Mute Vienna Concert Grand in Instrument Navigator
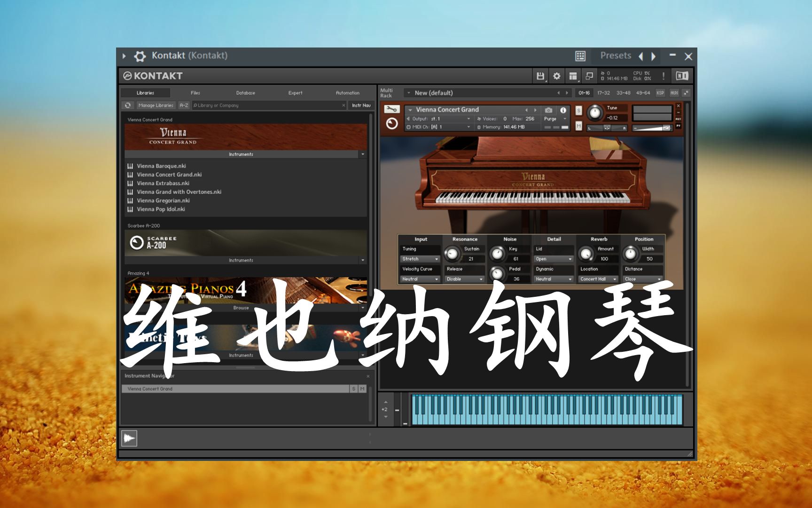The height and width of the screenshot is (508, 812). pos(362,389)
